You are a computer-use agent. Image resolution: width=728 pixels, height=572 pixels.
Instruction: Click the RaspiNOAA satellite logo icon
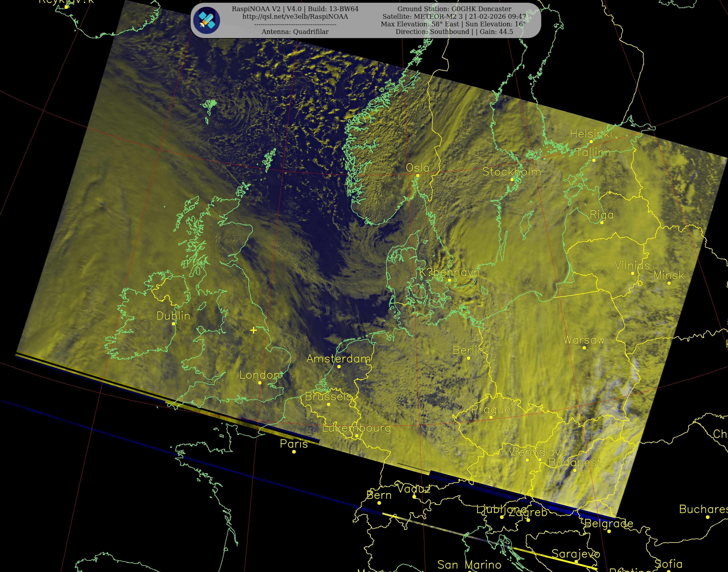[x=207, y=20]
